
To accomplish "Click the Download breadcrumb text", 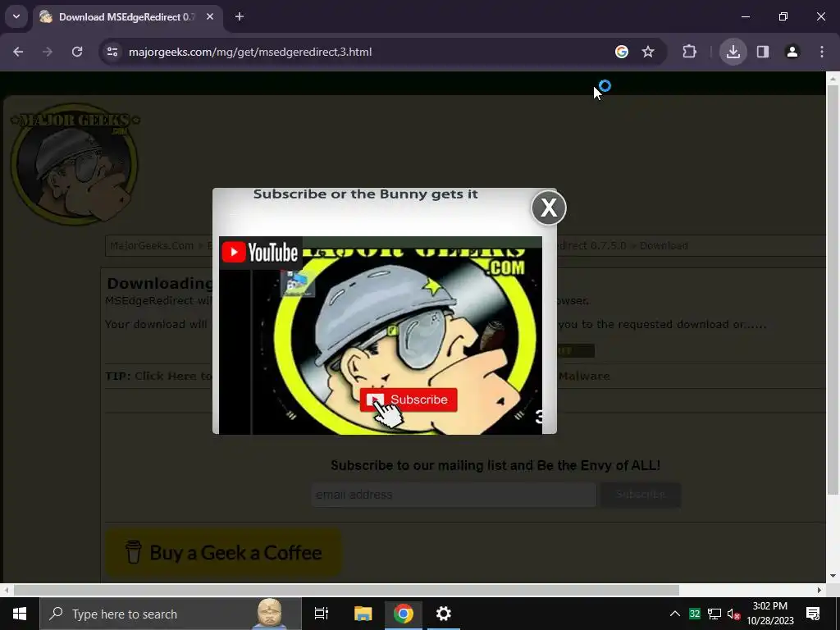I will tap(664, 246).
